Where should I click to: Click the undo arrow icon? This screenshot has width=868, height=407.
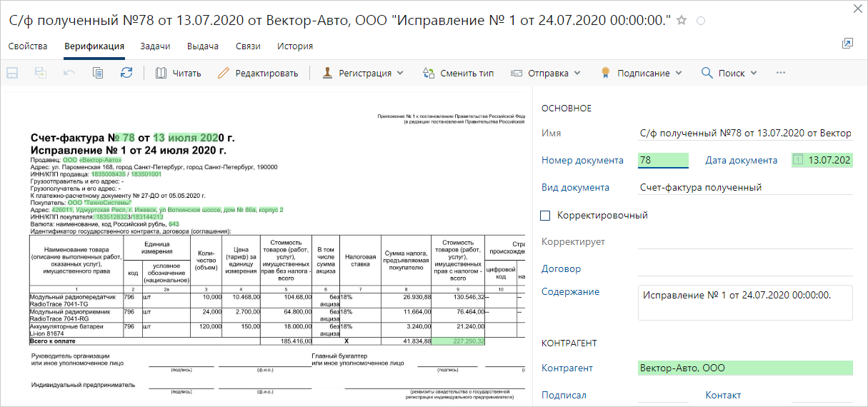click(69, 73)
